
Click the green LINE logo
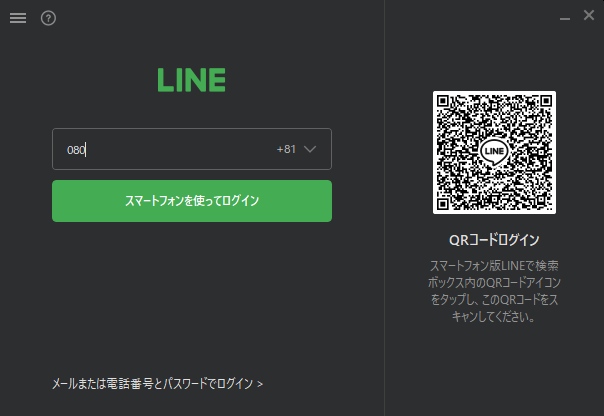(x=191, y=80)
